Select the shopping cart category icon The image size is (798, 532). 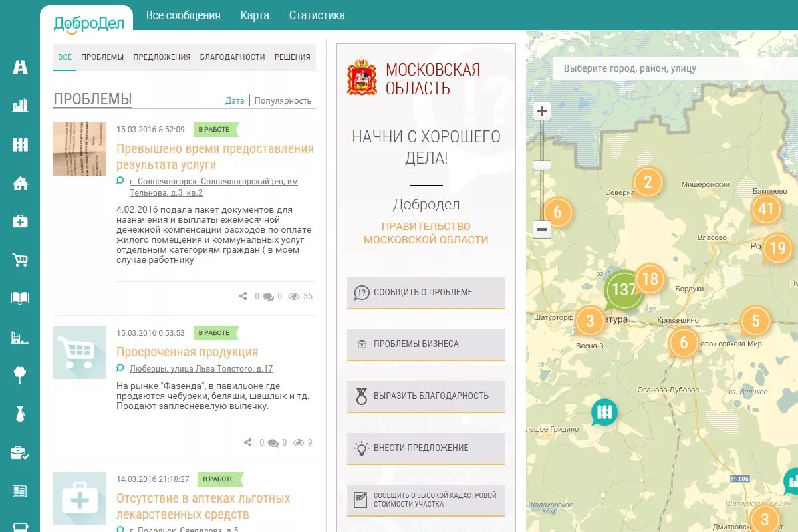(x=21, y=261)
